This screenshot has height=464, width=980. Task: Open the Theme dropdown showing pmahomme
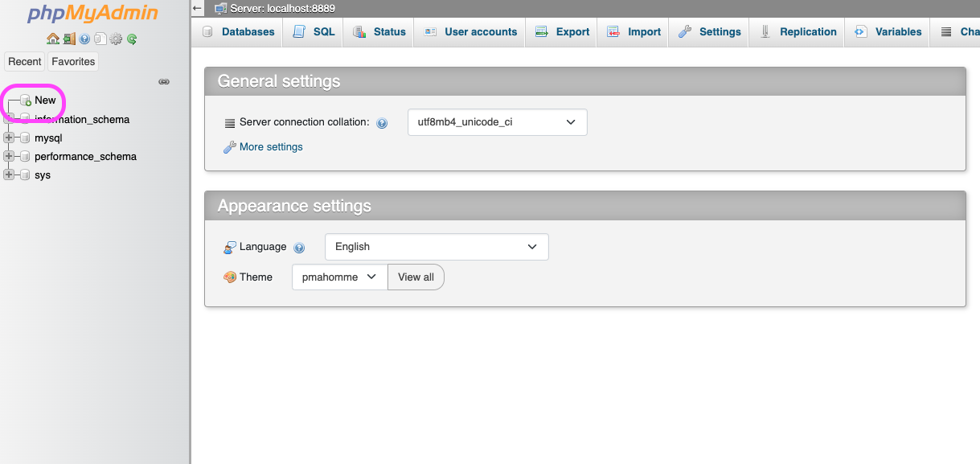(x=339, y=277)
